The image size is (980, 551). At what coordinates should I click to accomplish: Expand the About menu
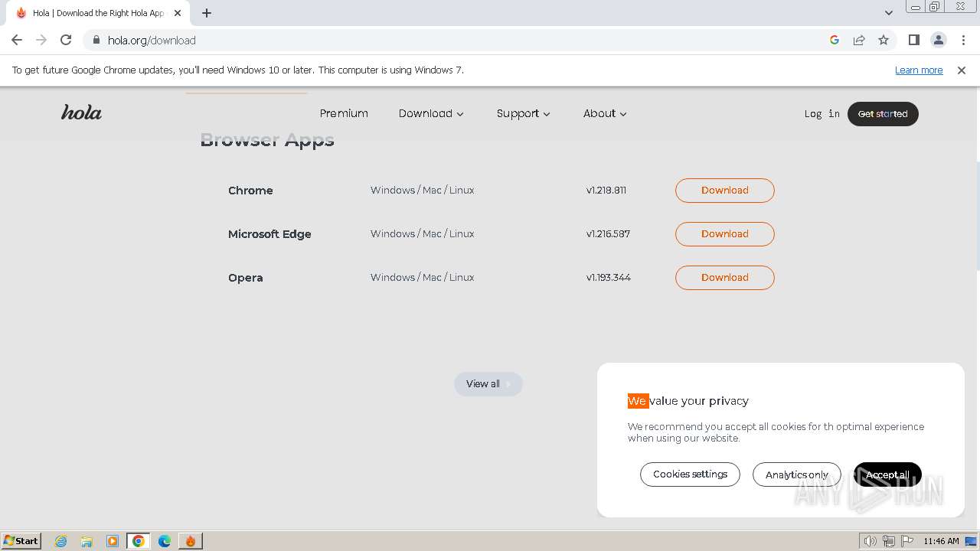605,113
